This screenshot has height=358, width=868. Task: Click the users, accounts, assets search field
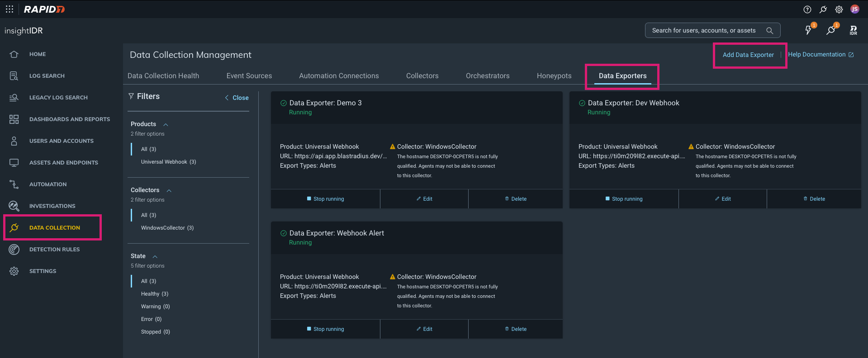(703, 31)
